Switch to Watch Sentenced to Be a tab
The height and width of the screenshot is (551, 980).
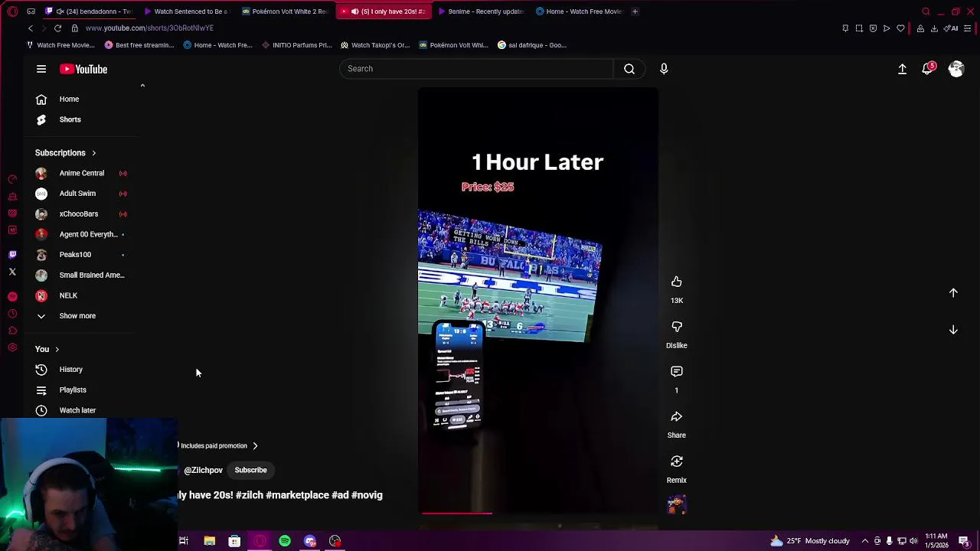(x=187, y=11)
